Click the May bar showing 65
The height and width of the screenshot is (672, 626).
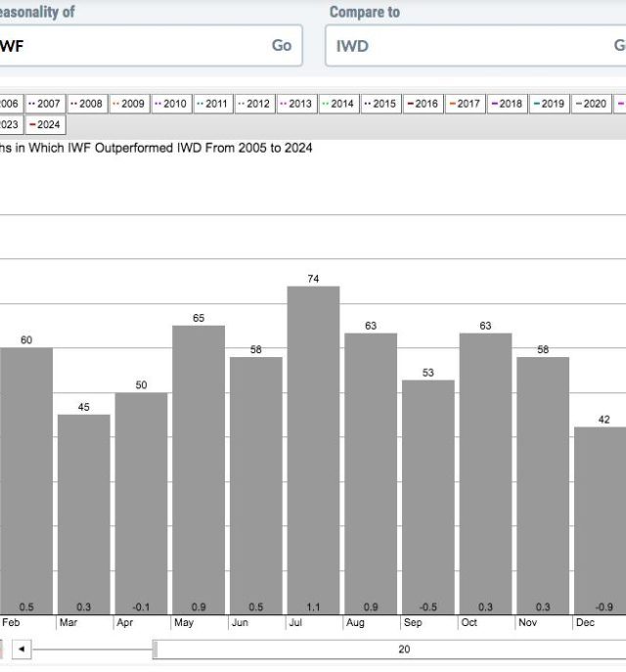(199, 470)
